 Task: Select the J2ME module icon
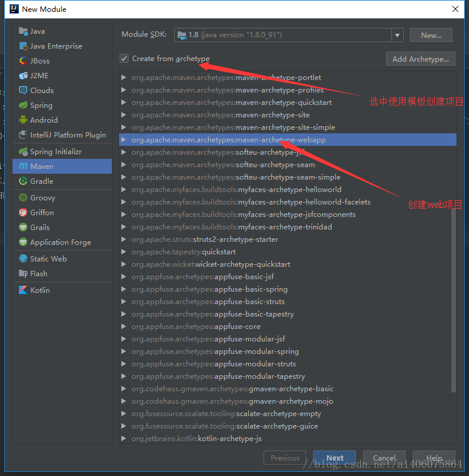23,76
